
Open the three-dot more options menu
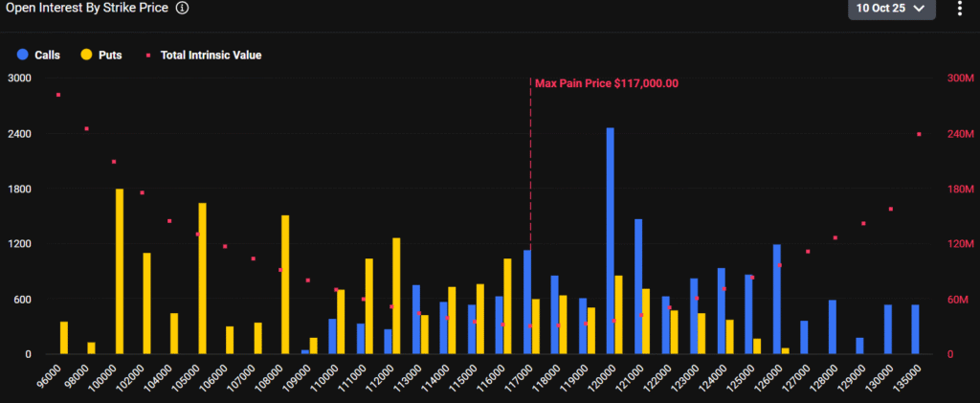pos(960,9)
